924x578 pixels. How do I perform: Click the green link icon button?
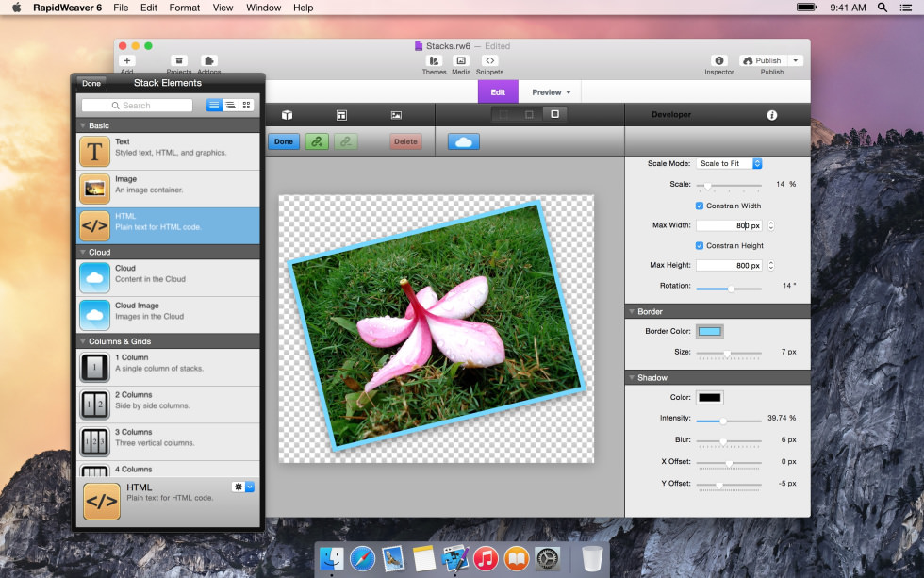[317, 141]
